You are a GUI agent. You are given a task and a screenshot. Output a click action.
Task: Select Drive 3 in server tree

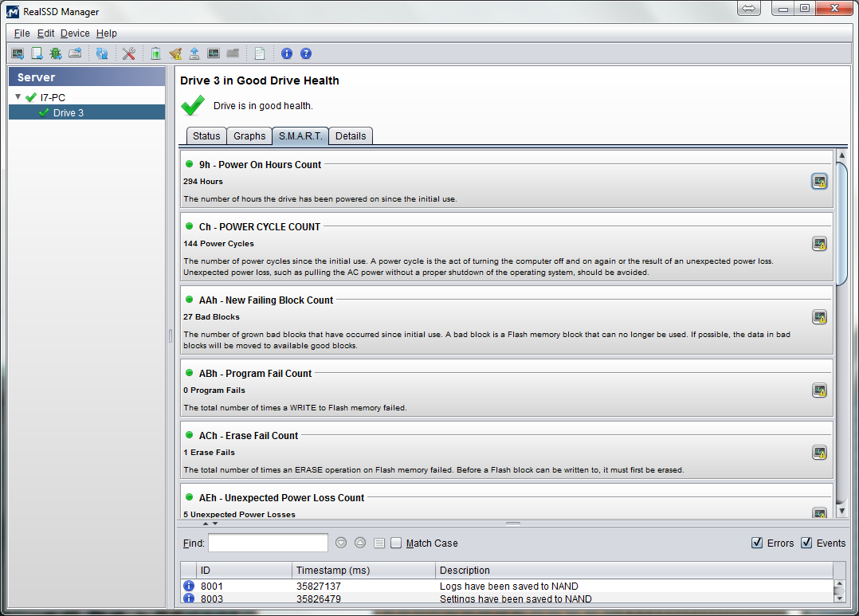tap(87, 112)
